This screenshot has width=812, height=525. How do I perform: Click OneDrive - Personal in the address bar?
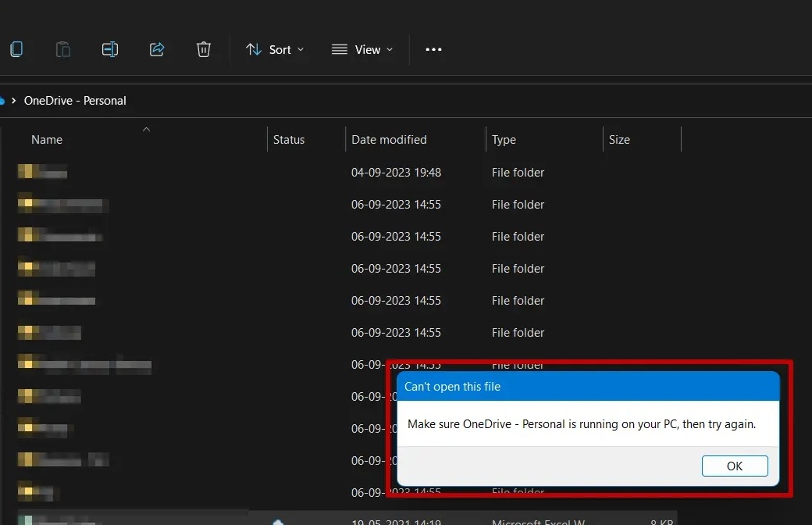tap(75, 100)
